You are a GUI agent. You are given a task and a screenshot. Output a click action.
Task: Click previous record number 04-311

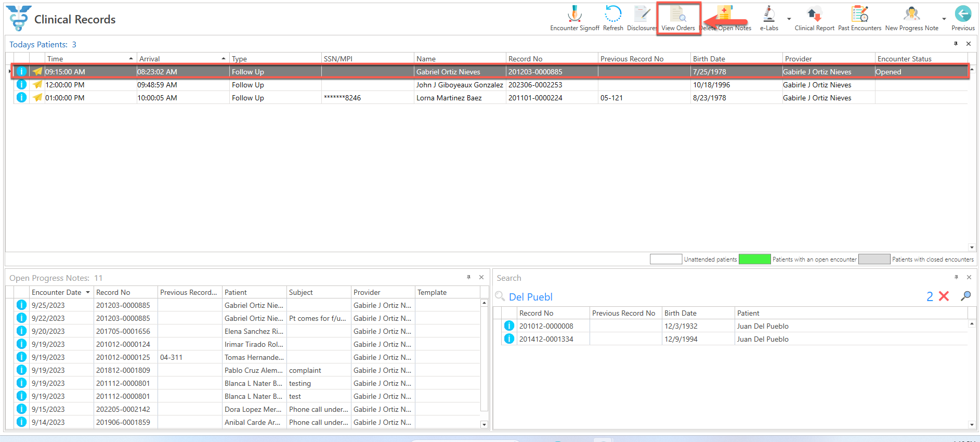tap(171, 358)
